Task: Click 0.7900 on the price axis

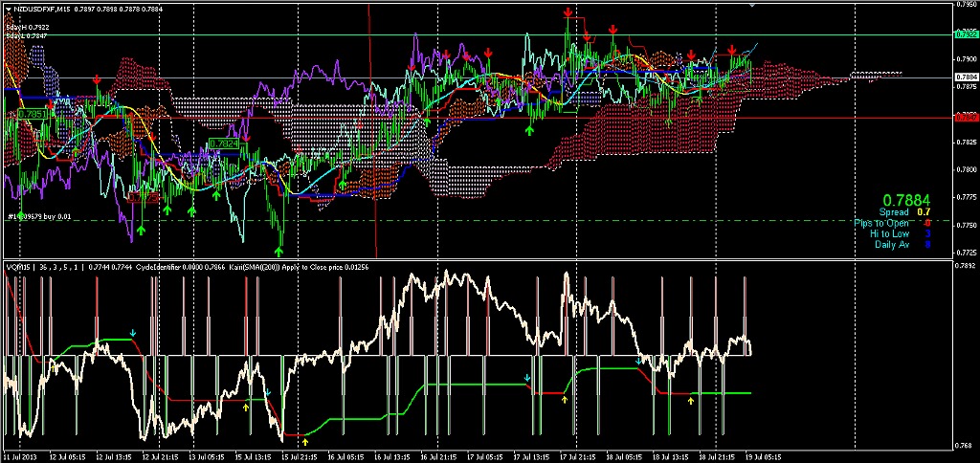Action: 965,60
